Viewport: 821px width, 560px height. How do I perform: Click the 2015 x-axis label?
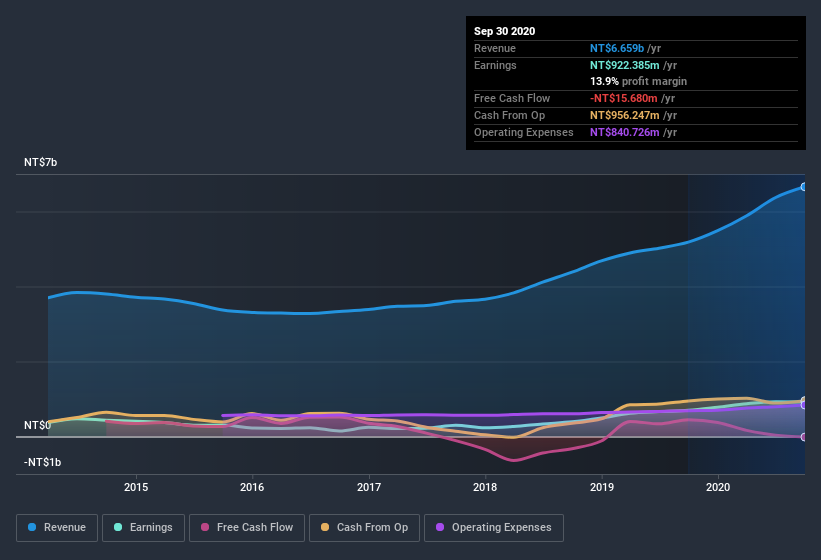point(136,487)
